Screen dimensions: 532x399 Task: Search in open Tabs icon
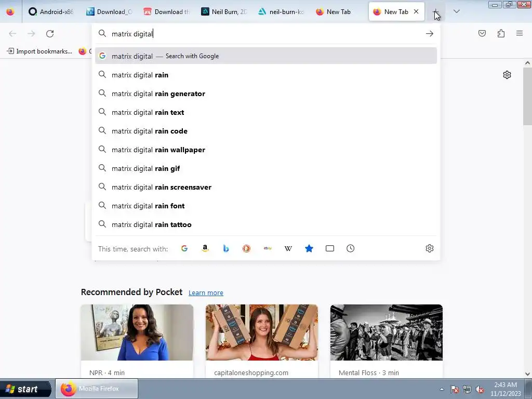330,248
